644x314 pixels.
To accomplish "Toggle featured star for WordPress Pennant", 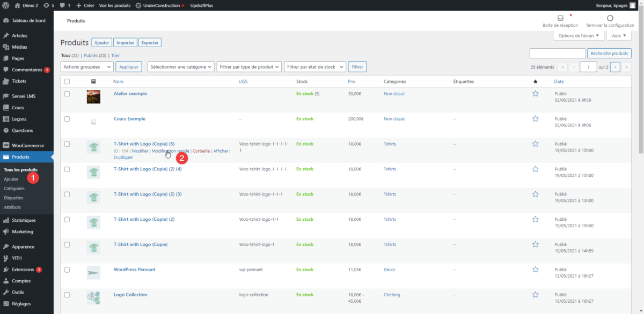I will click(x=535, y=270).
